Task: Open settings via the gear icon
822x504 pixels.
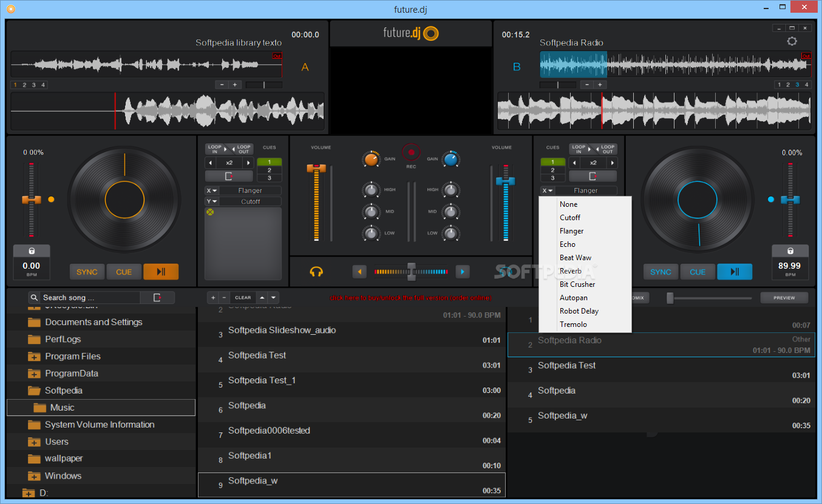Action: pos(792,41)
